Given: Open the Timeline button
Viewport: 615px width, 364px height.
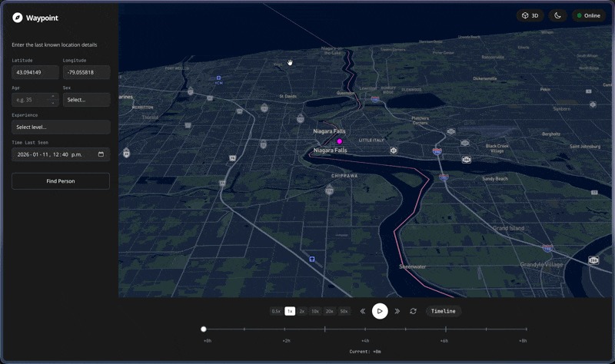Looking at the screenshot, I should click(x=444, y=311).
